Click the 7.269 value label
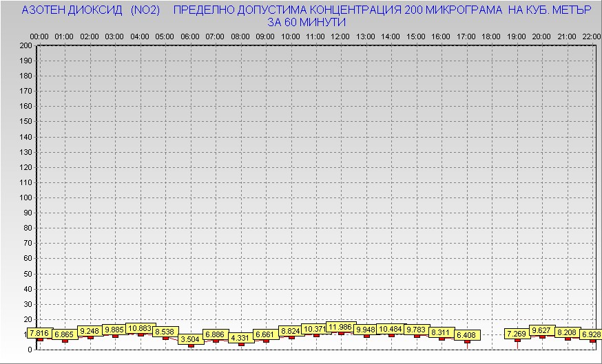 [x=517, y=334]
